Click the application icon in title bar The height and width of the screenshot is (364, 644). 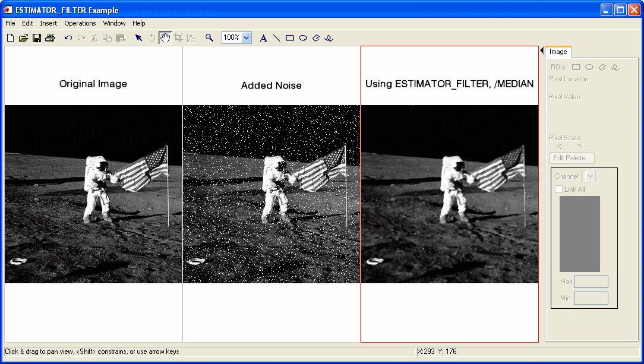click(8, 10)
